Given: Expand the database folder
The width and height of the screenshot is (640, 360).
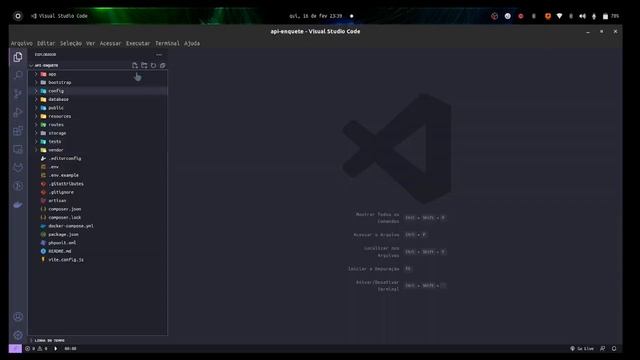Looking at the screenshot, I should coord(98,100).
